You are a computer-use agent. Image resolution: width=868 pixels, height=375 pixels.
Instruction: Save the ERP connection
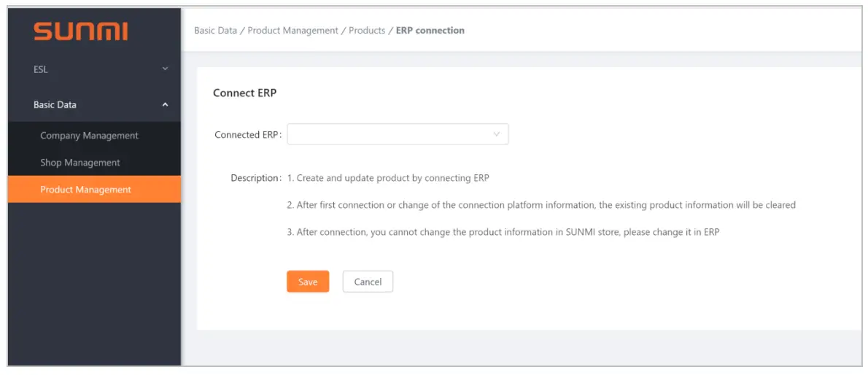click(x=308, y=282)
